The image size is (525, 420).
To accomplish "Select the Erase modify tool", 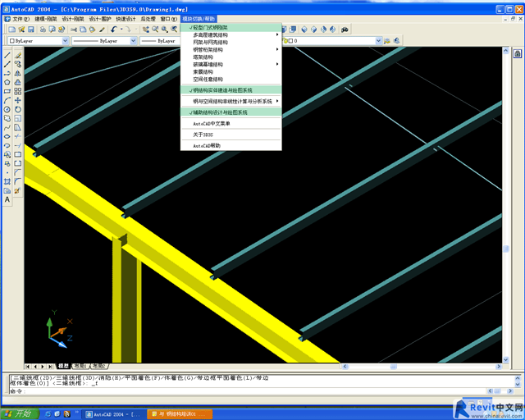I will pos(18,55).
